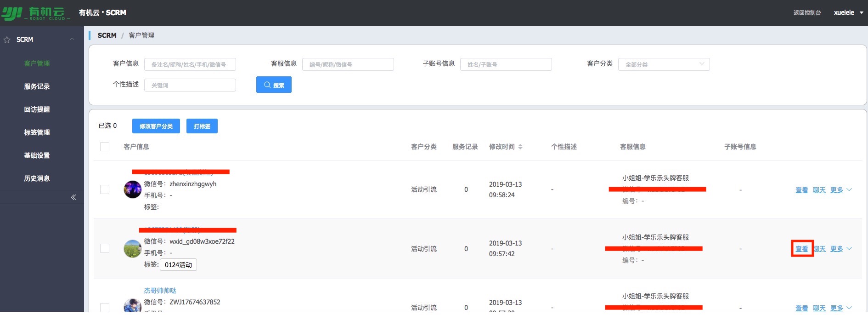Image resolution: width=868 pixels, height=315 pixels.
Task: Click avatar of zhenxinzhggwyh customer
Action: (x=133, y=189)
